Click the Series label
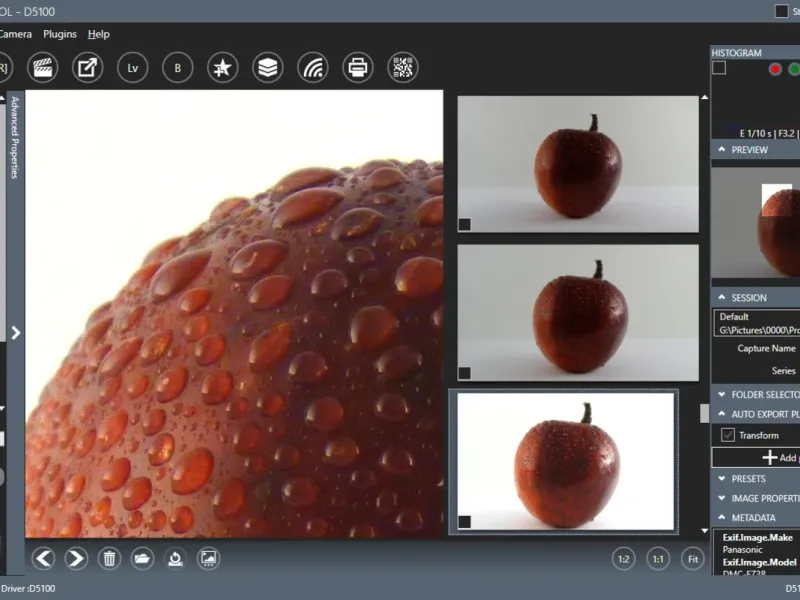The image size is (800, 600). pyautogui.click(x=784, y=371)
